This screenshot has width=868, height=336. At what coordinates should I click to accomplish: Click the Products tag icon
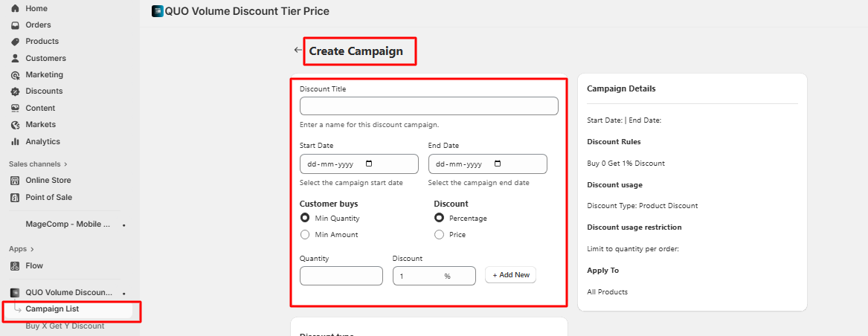point(15,42)
